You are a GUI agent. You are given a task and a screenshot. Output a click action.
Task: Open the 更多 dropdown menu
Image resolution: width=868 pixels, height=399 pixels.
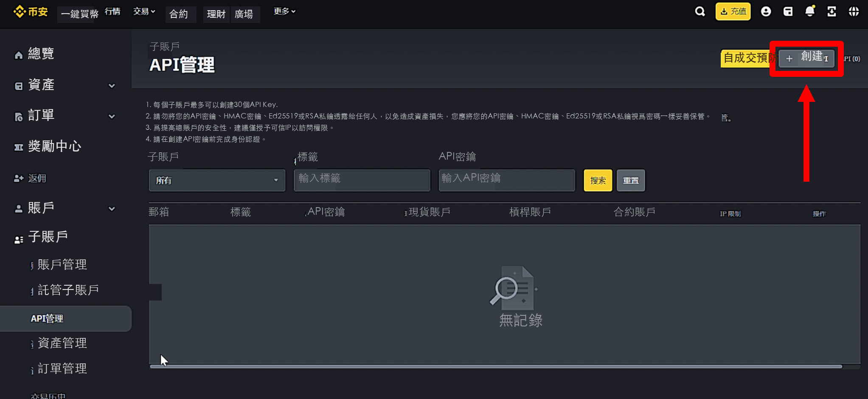(x=284, y=11)
